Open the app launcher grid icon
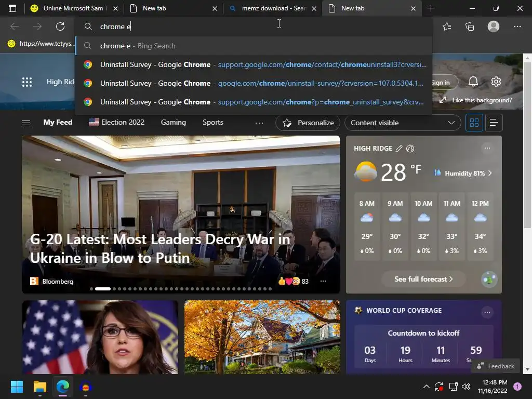 [27, 82]
